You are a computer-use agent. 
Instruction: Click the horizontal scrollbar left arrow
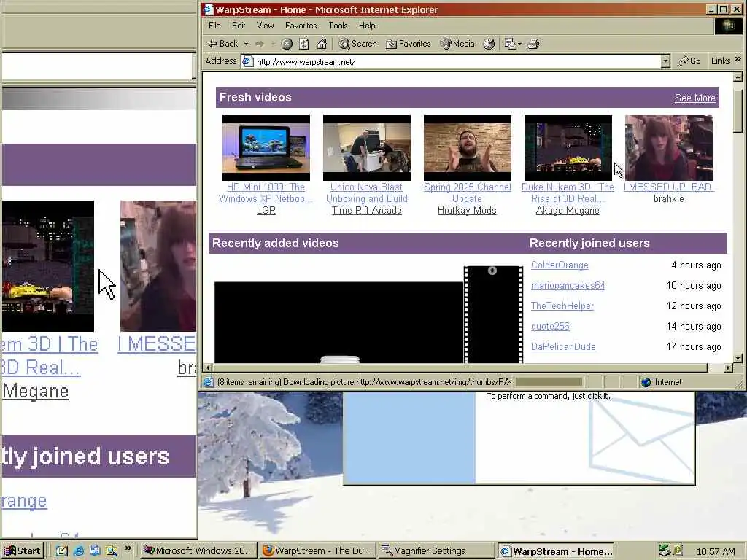207,367
